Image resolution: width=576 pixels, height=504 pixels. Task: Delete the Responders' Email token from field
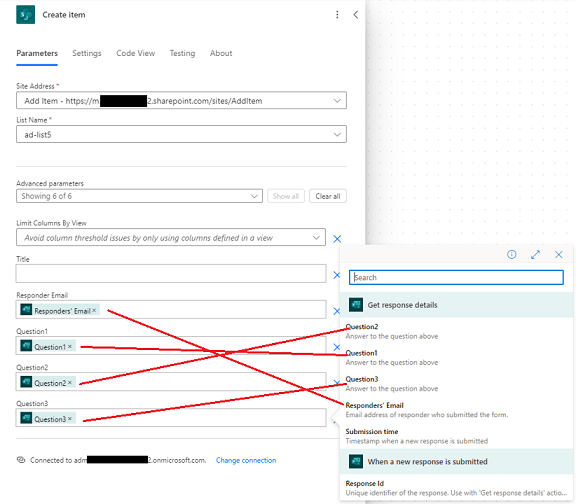(x=94, y=310)
